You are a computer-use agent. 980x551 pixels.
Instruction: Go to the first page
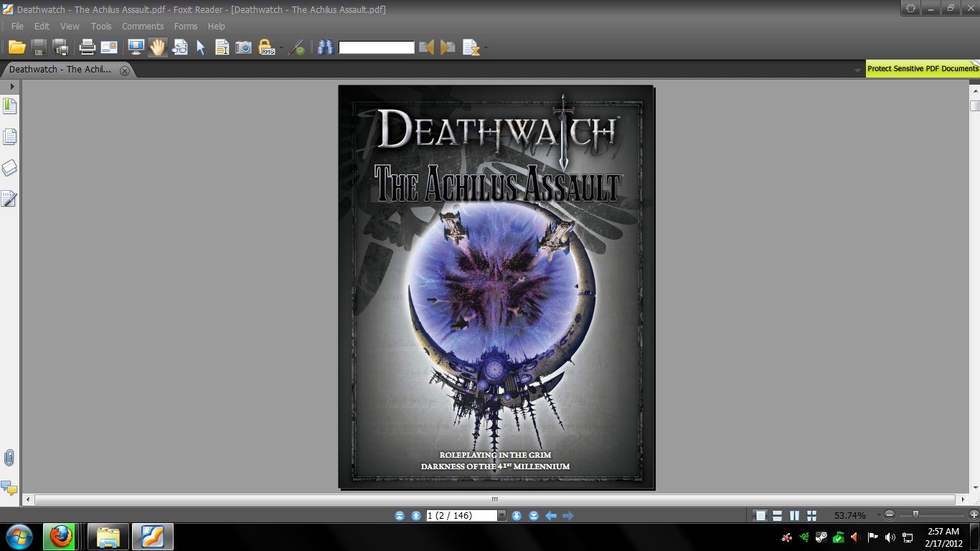(x=400, y=515)
